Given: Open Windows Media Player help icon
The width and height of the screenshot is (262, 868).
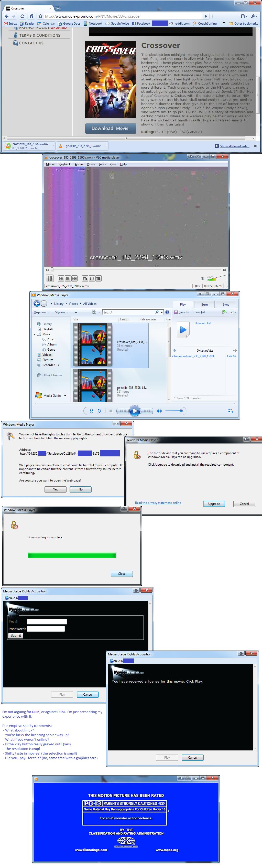Looking at the screenshot, I should 167,312.
